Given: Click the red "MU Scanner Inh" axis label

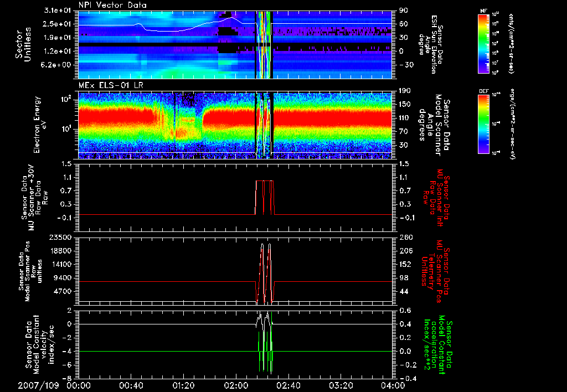Looking at the screenshot, I should click(436, 198).
